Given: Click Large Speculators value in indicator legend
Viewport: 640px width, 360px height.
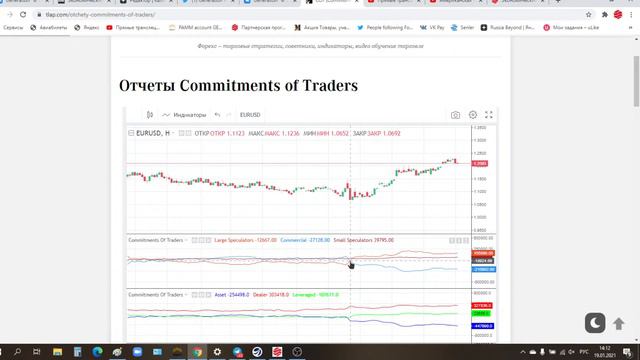Looking at the screenshot, I should click(245, 240).
